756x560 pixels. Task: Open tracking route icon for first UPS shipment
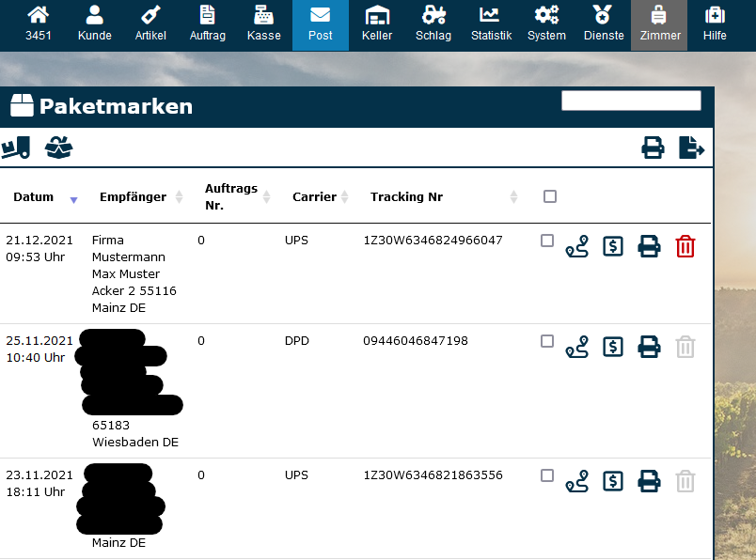pyautogui.click(x=576, y=247)
